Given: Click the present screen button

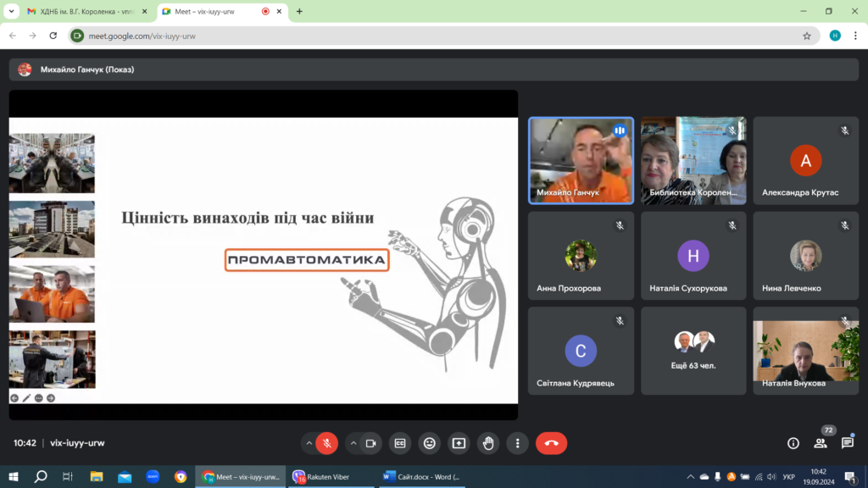Looking at the screenshot, I should (x=459, y=443).
